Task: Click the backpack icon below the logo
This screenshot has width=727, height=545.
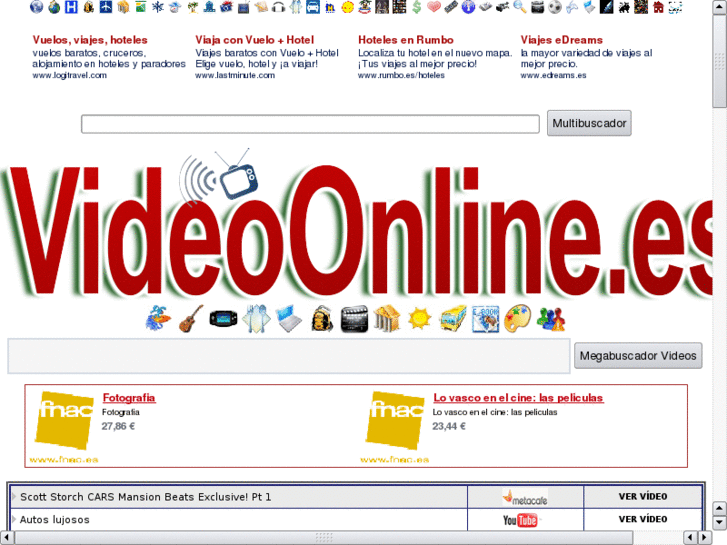Action: tap(322, 319)
